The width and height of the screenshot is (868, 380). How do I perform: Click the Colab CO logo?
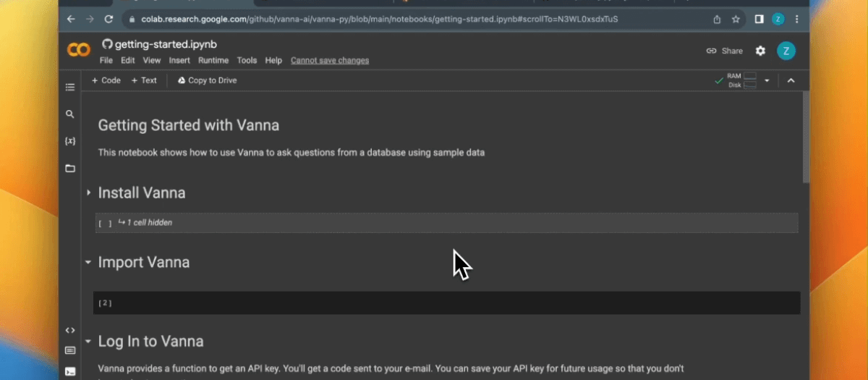point(78,50)
